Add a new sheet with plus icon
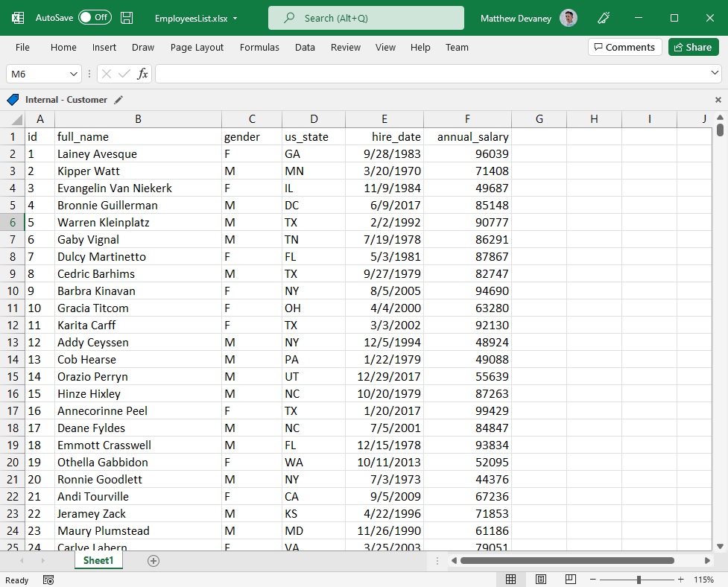This screenshot has width=728, height=587. [x=153, y=561]
